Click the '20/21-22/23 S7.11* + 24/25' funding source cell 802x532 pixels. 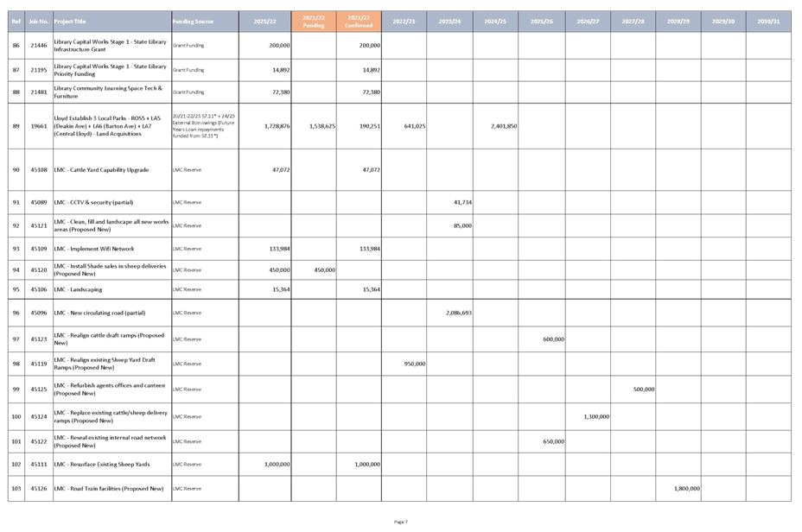click(204, 126)
